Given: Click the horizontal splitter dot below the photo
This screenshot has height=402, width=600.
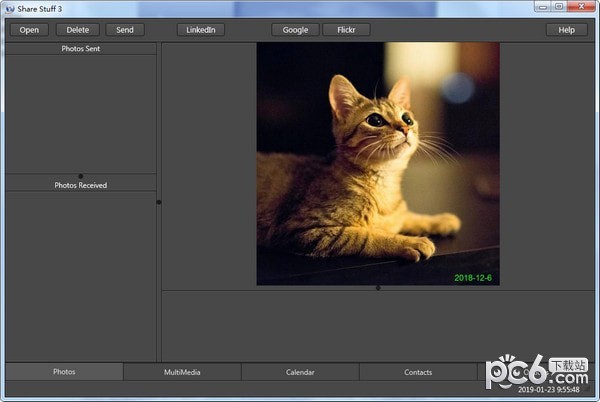Looking at the screenshot, I should (x=378, y=288).
